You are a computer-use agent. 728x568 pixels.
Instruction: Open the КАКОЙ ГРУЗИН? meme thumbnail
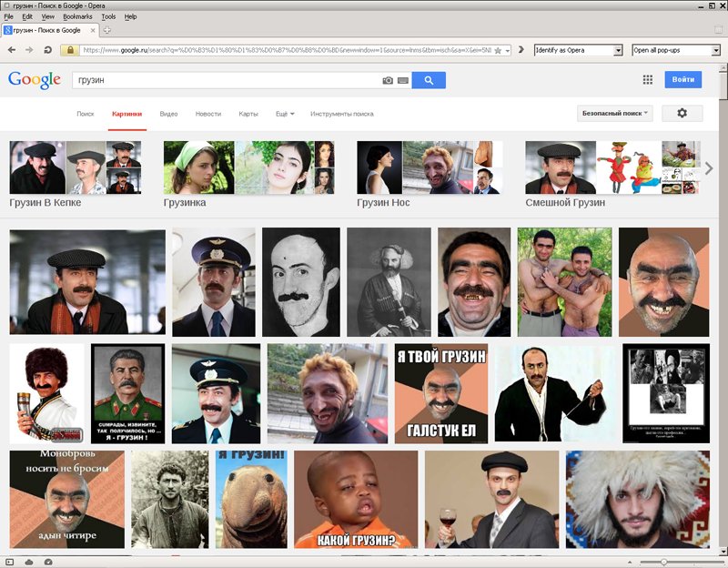click(x=356, y=499)
